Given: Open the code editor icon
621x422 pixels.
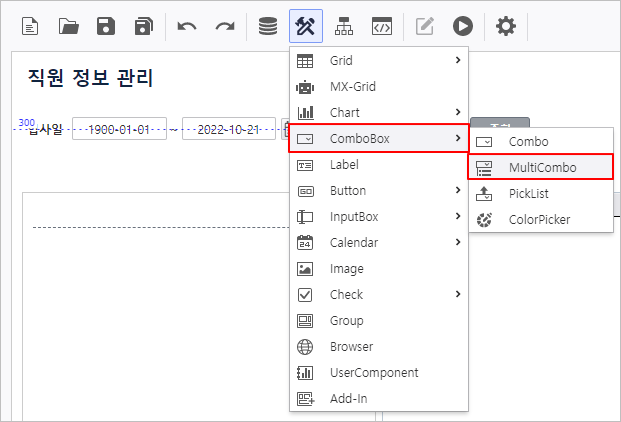Looking at the screenshot, I should 382,27.
